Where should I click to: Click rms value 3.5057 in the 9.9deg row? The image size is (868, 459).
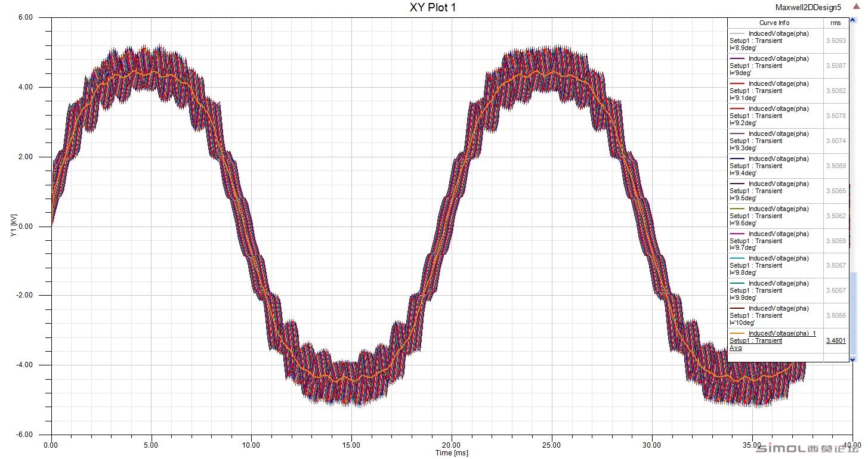coord(836,290)
